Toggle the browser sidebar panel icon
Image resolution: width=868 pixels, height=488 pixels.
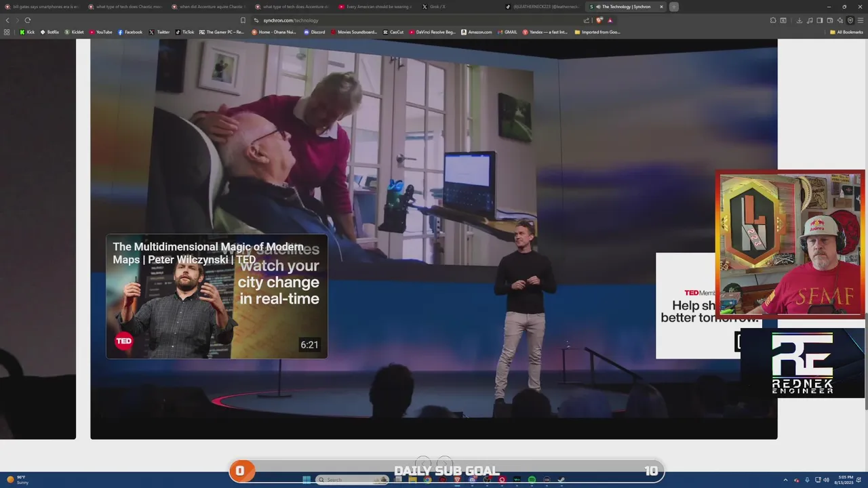click(820, 20)
